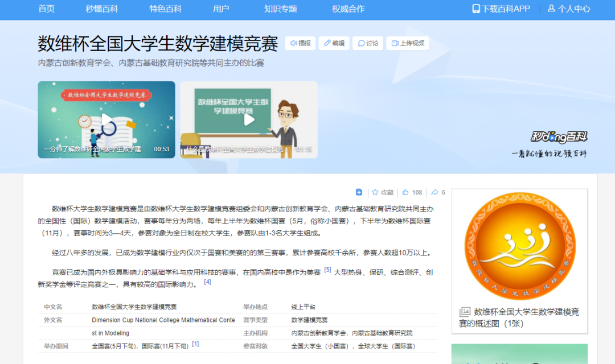
Task: Click the Dimension Cup English name text
Action: click(163, 326)
